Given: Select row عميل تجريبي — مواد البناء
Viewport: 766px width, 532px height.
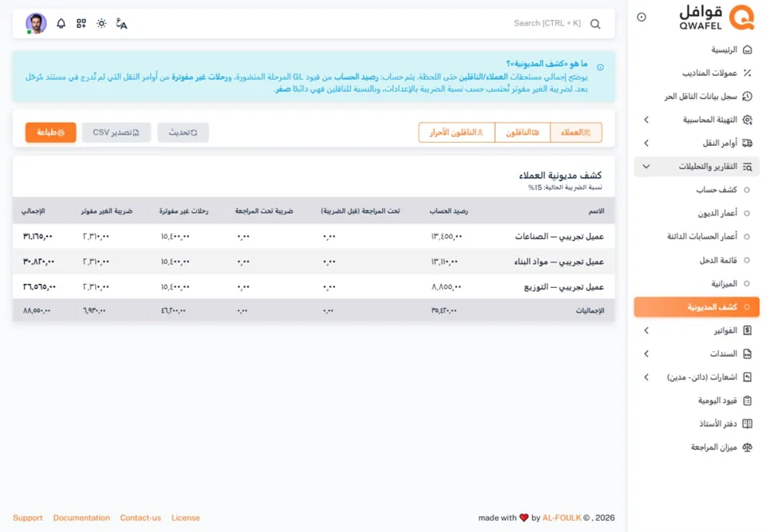Looking at the screenshot, I should tap(314, 262).
